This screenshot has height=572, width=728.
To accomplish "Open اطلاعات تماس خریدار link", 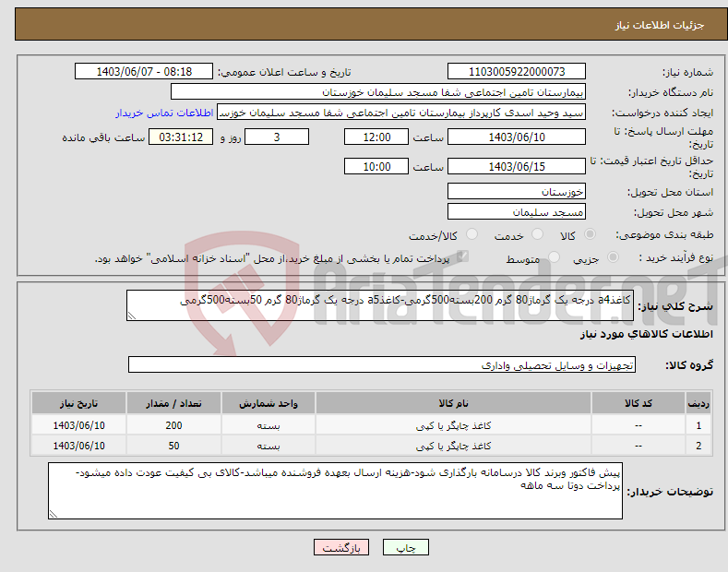I will (x=164, y=113).
